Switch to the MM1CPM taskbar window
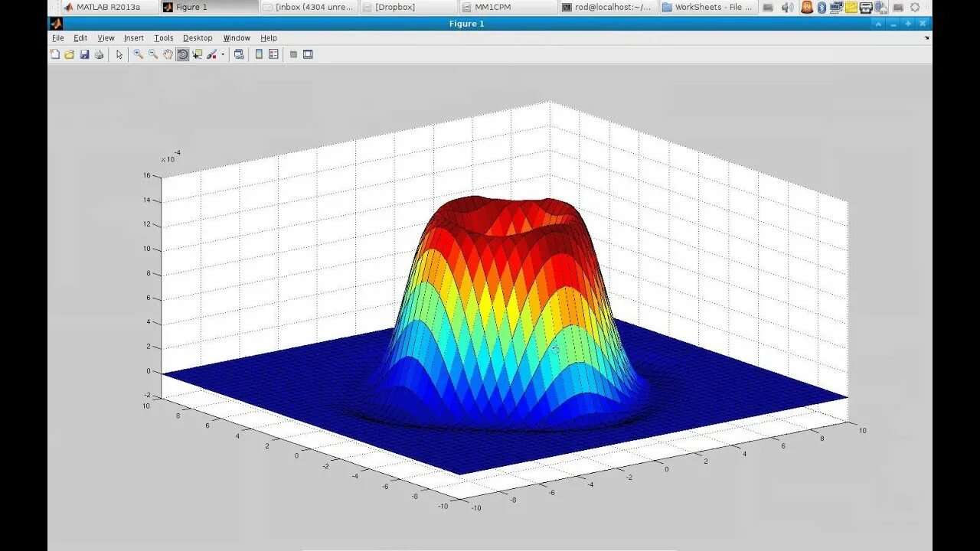The width and height of the screenshot is (980, 551). 508,7
